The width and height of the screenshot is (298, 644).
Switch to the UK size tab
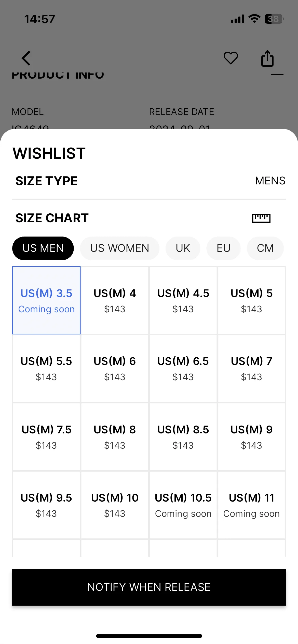pos(183,248)
